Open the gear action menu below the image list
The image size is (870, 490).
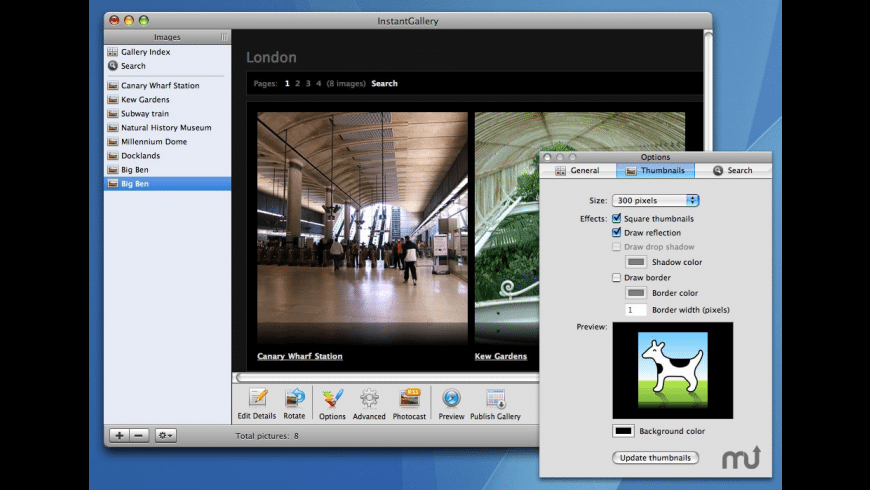point(166,436)
